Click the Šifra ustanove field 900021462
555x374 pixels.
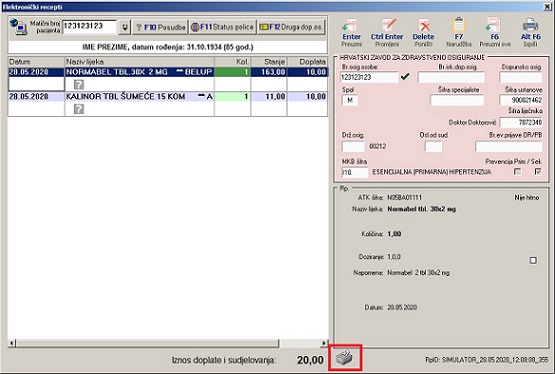pyautogui.click(x=520, y=100)
